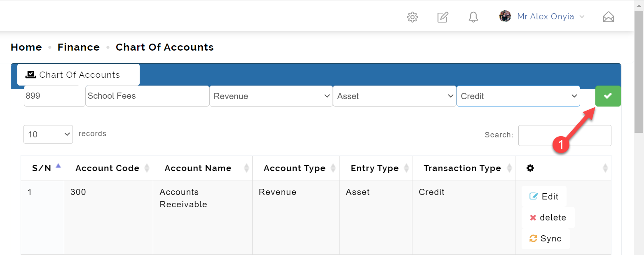The height and width of the screenshot is (255, 644).
Task: Click the edit note icon in header
Action: click(443, 17)
